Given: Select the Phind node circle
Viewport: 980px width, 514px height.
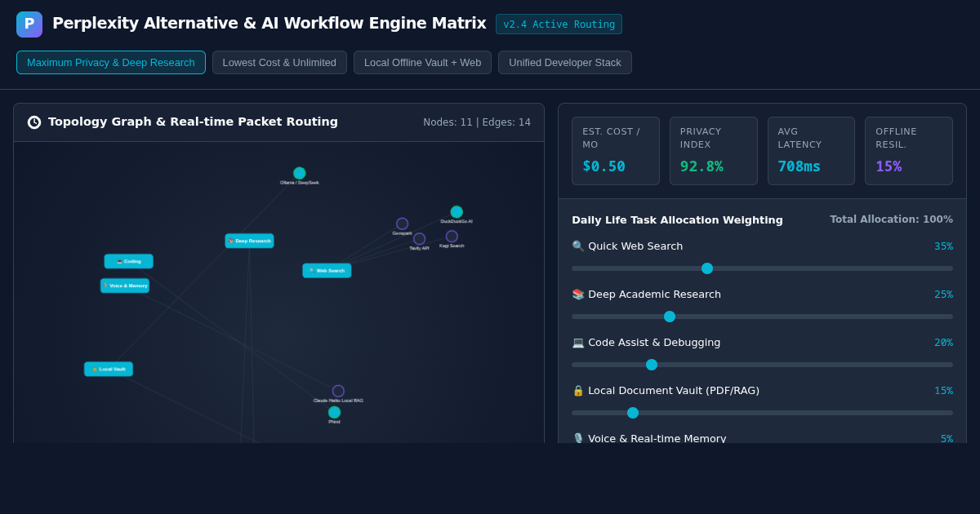Looking at the screenshot, I should point(334,413).
